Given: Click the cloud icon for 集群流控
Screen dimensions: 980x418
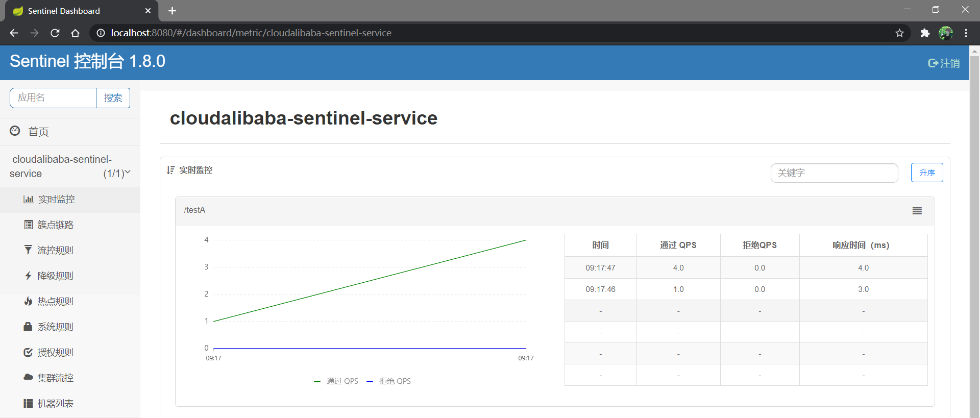Looking at the screenshot, I should pos(28,377).
